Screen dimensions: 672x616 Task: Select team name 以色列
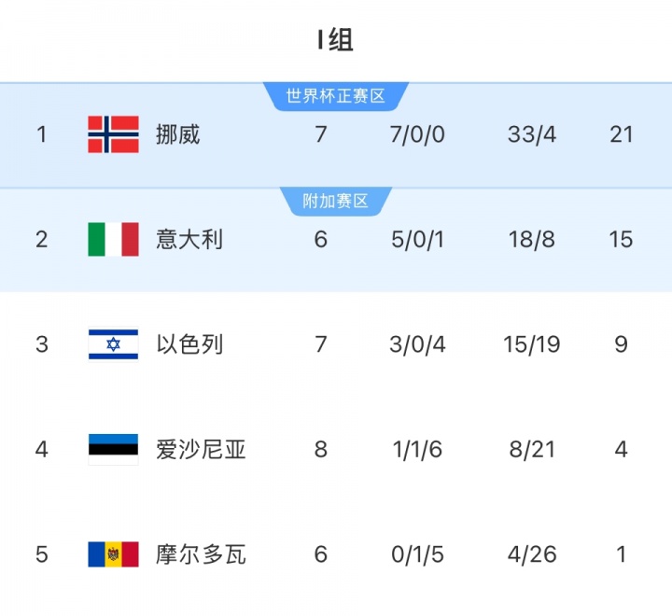pos(189,344)
